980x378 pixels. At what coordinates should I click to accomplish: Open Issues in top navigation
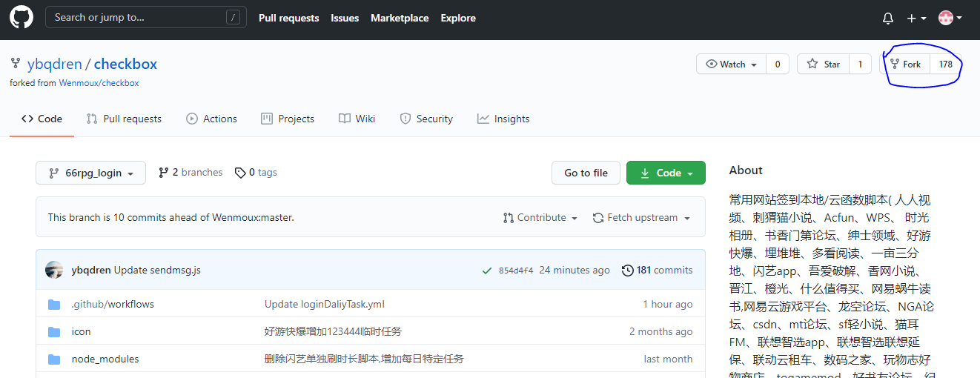tap(345, 18)
